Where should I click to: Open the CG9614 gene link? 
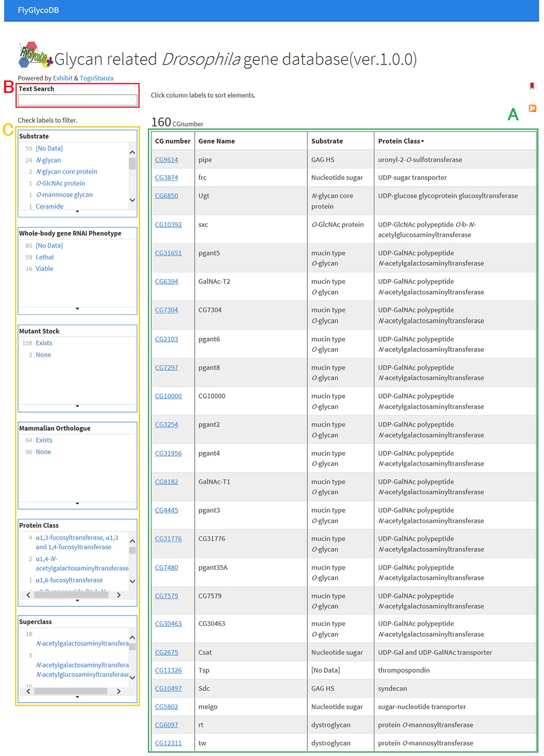pyautogui.click(x=166, y=160)
